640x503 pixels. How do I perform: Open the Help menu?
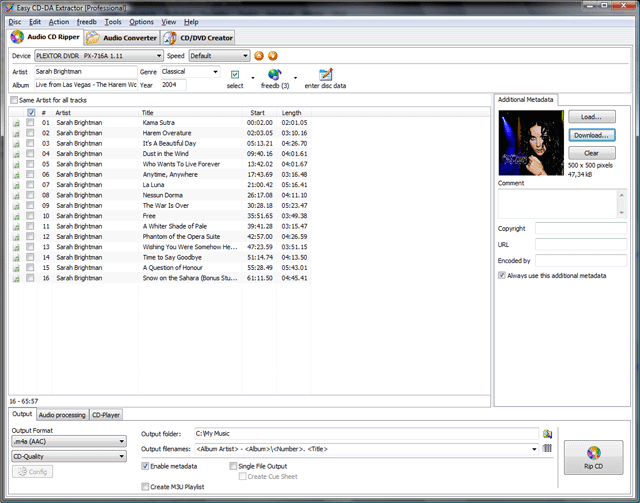tap(191, 22)
